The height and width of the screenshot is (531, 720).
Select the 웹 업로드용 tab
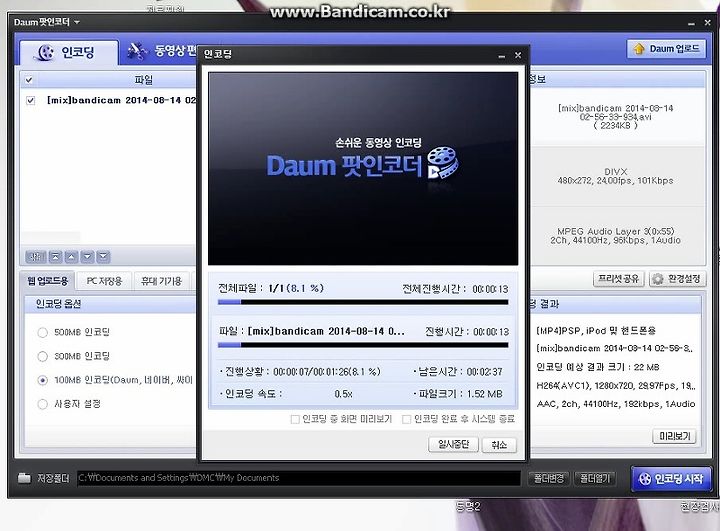point(48,281)
